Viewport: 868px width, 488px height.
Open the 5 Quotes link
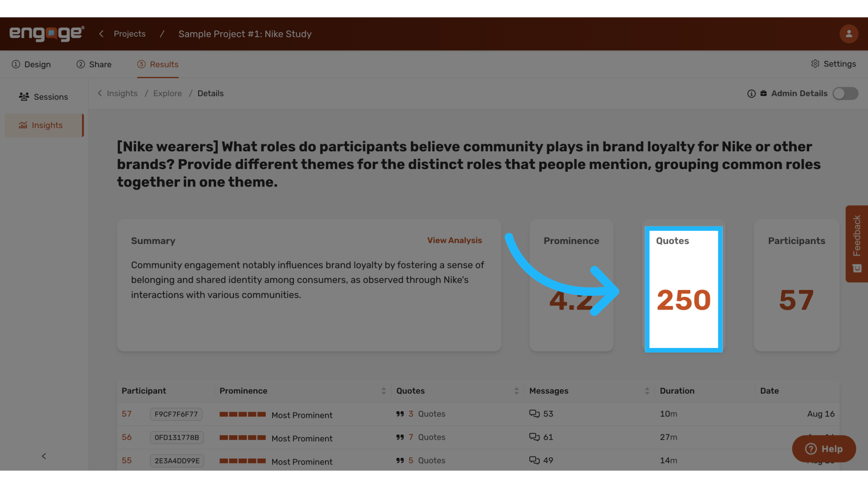tap(427, 460)
